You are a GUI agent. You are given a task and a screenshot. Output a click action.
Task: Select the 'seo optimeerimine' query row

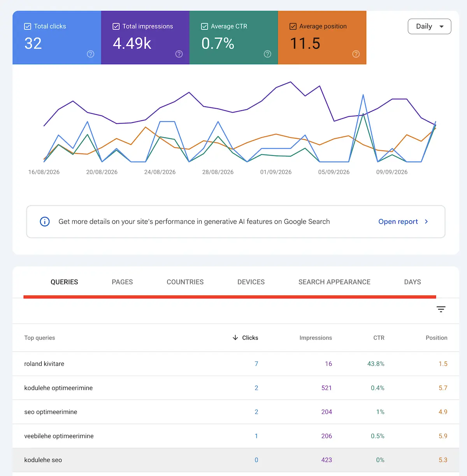click(x=236, y=412)
